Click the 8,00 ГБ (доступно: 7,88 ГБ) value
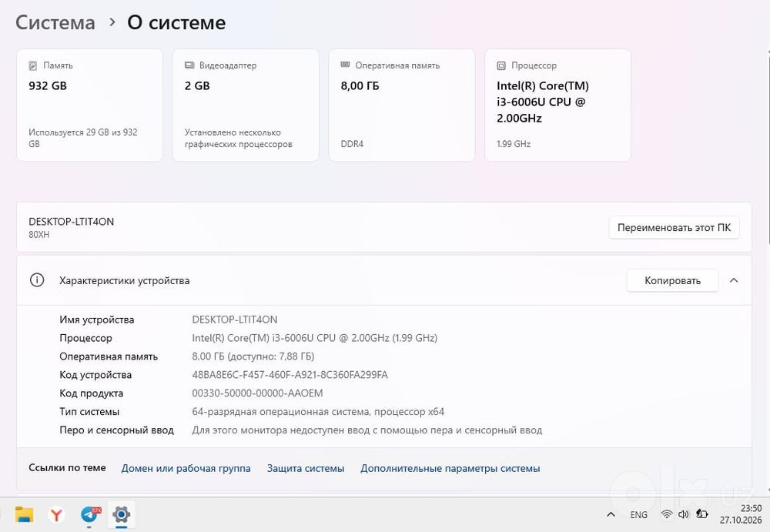The image size is (770, 532). (x=253, y=356)
